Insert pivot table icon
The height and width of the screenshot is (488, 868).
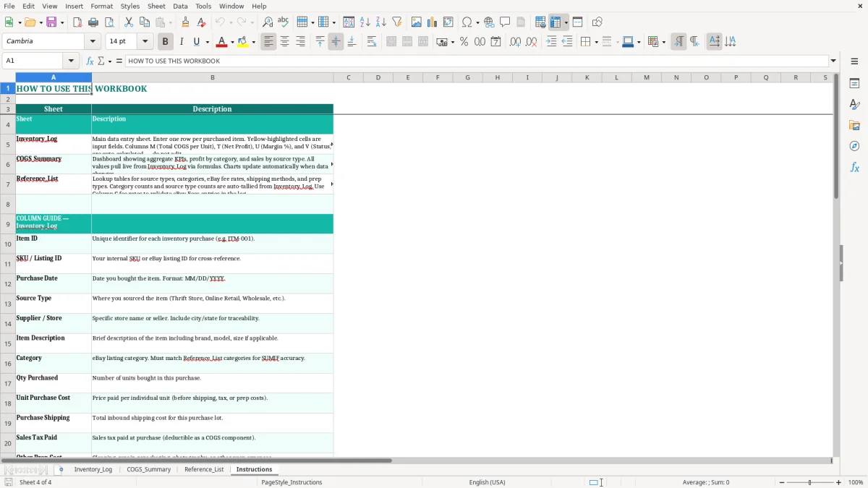tap(448, 22)
